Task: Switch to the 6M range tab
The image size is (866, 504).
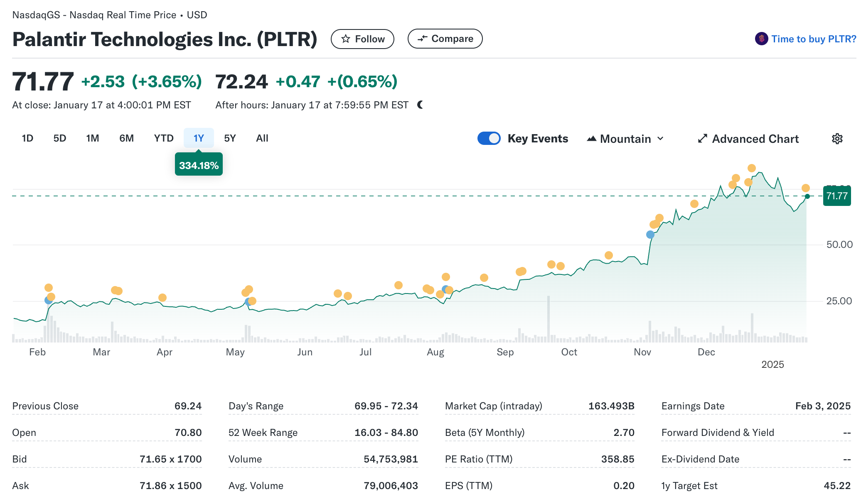Action: 126,138
